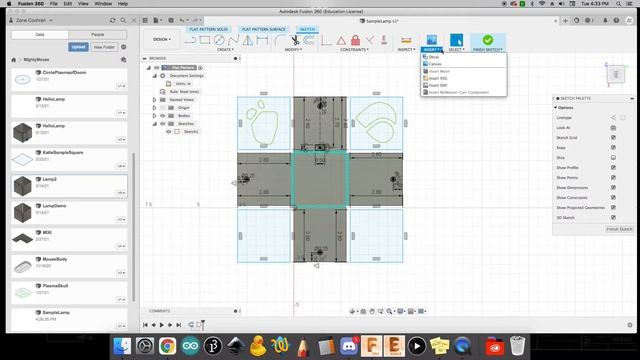Select the Line tool in Create group
The image size is (640, 360).
[190, 40]
